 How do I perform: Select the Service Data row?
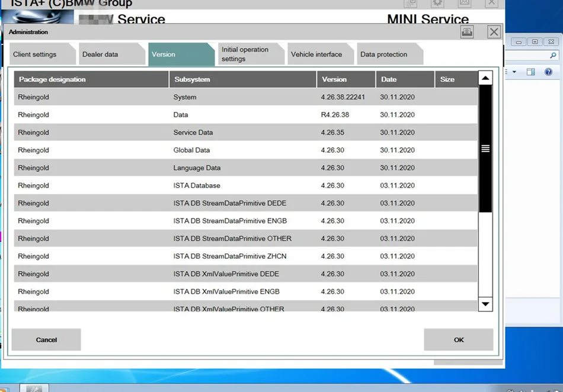pyautogui.click(x=245, y=132)
